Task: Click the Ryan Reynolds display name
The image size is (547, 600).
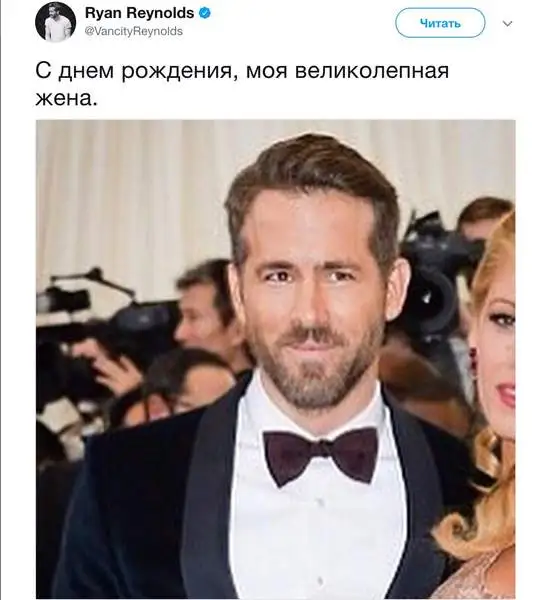Action: [139, 13]
